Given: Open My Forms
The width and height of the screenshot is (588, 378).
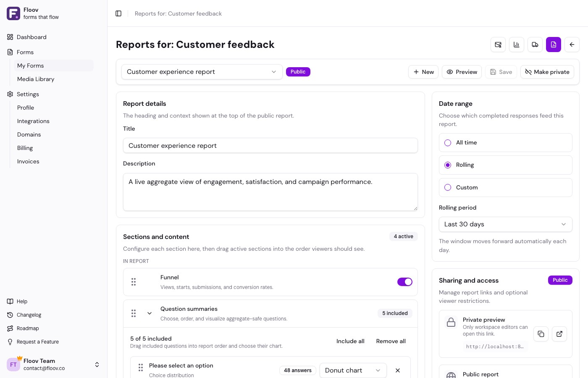Looking at the screenshot, I should pos(53,66).
